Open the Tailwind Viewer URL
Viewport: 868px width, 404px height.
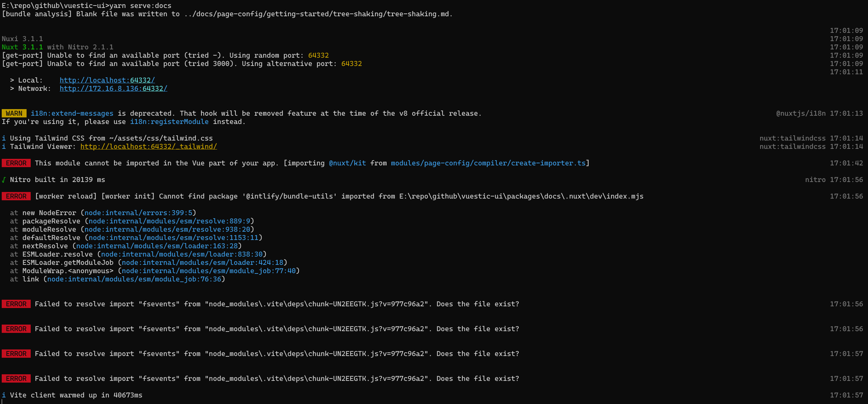[148, 146]
